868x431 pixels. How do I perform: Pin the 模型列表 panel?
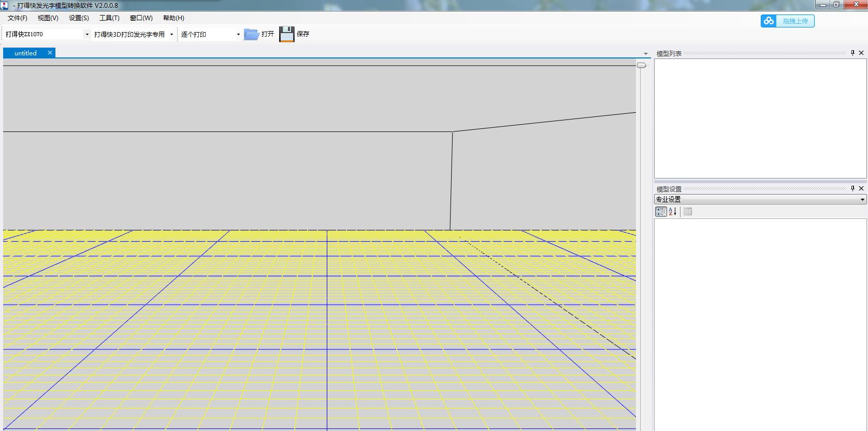[852, 53]
